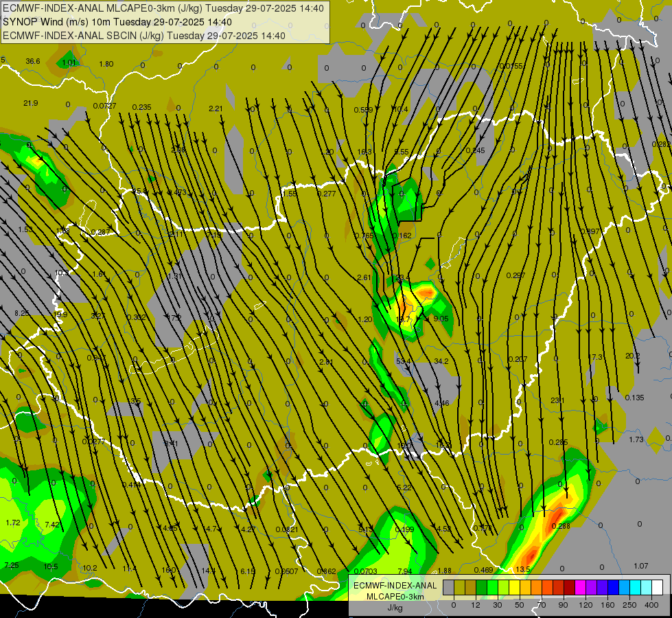This screenshot has width=672, height=618.
Task: Click the map value '0.0727'
Action: 104,106
